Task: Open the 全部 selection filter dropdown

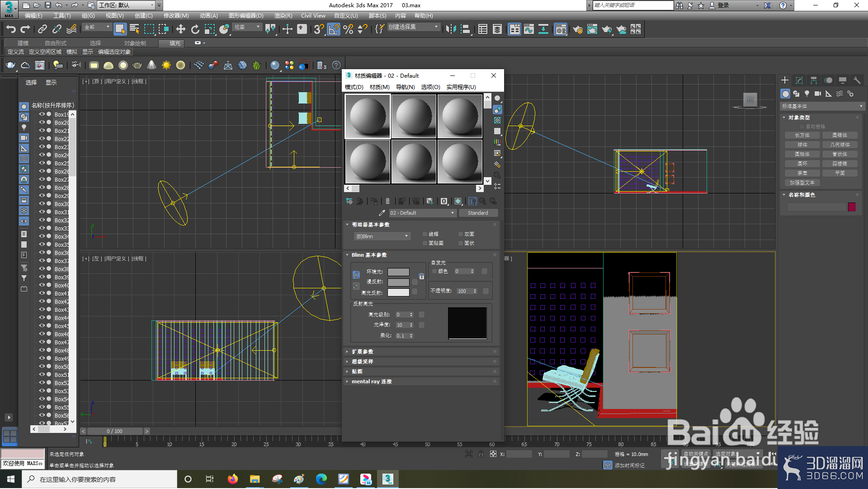Action: pyautogui.click(x=97, y=27)
